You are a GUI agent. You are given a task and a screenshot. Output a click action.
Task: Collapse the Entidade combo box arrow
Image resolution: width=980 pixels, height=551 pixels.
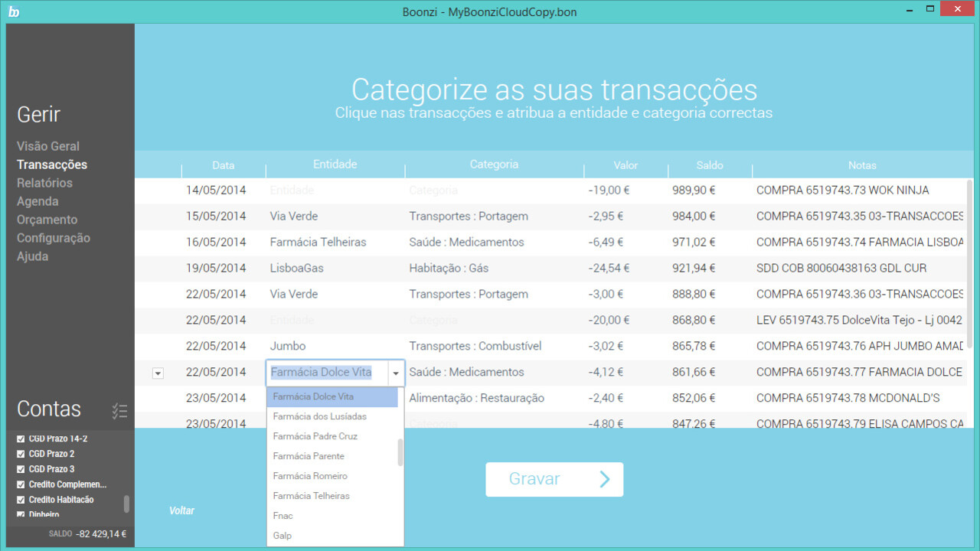click(396, 373)
